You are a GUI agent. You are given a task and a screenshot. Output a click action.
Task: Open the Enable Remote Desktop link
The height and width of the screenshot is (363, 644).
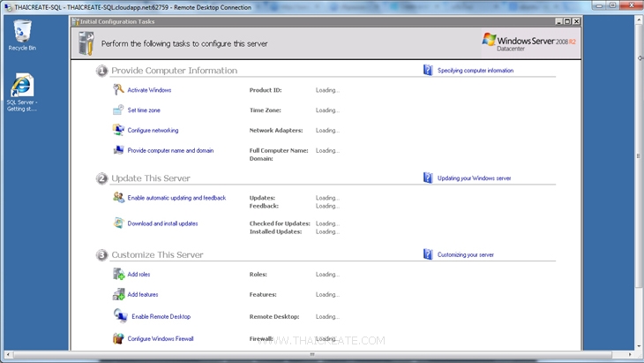161,316
